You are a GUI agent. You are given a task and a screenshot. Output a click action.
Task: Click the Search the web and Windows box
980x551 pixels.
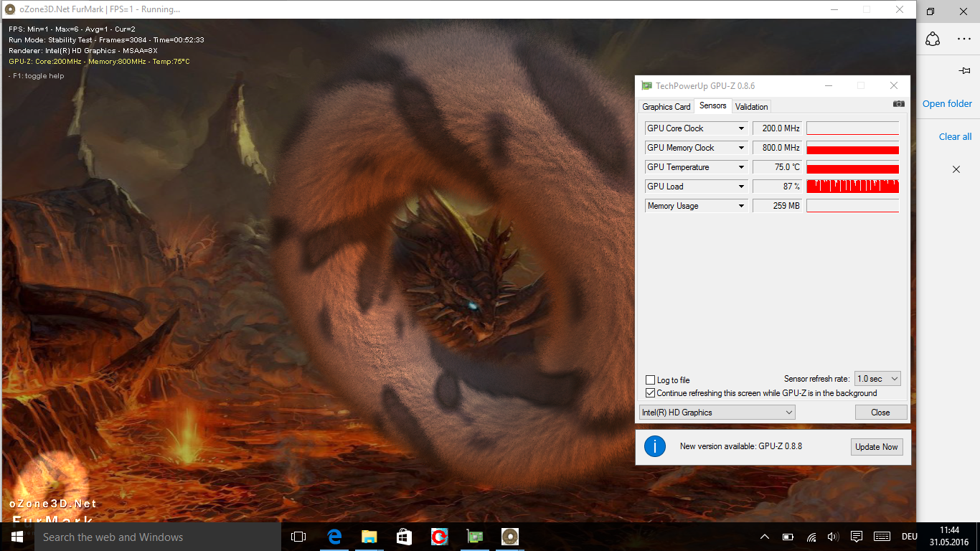click(157, 537)
